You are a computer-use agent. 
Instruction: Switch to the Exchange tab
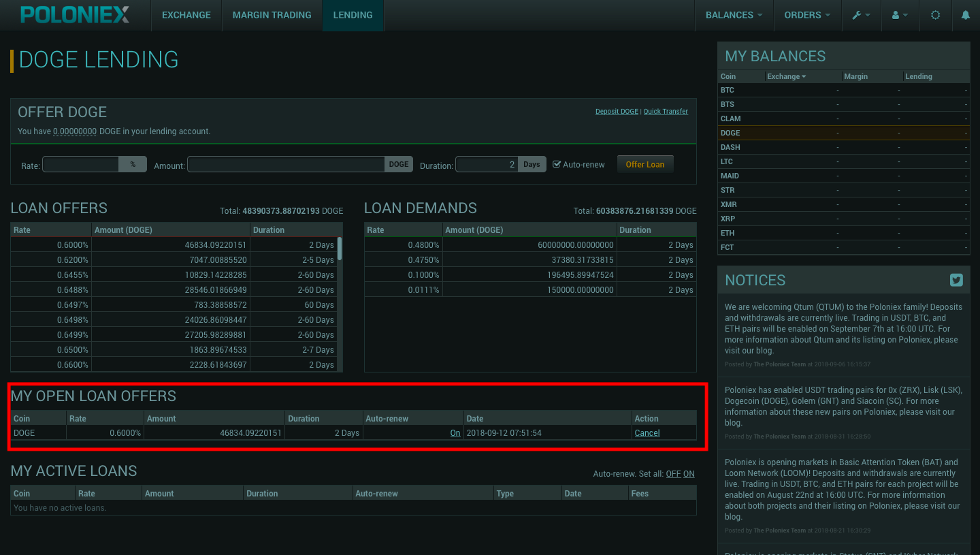pyautogui.click(x=186, y=15)
